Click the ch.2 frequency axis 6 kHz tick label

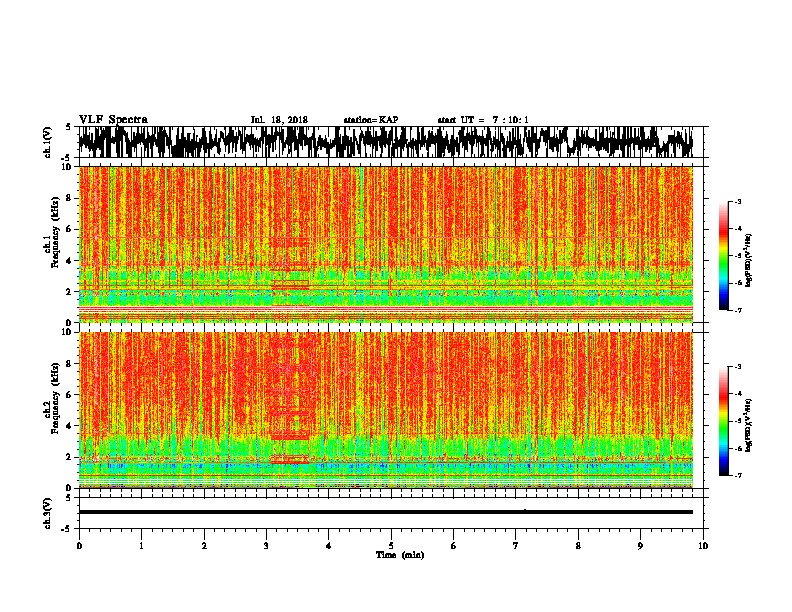click(70, 395)
